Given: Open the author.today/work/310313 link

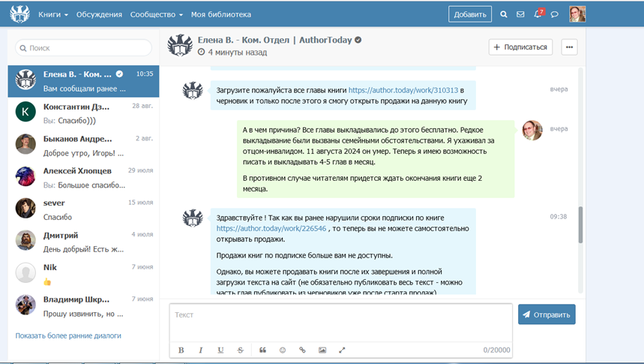Looking at the screenshot, I should click(x=403, y=90).
